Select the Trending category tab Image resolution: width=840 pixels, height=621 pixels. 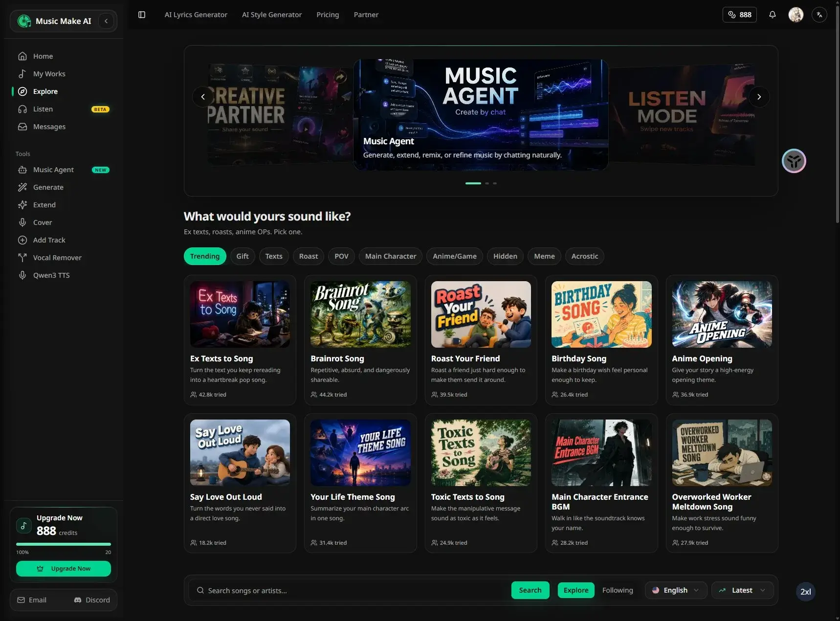(205, 256)
